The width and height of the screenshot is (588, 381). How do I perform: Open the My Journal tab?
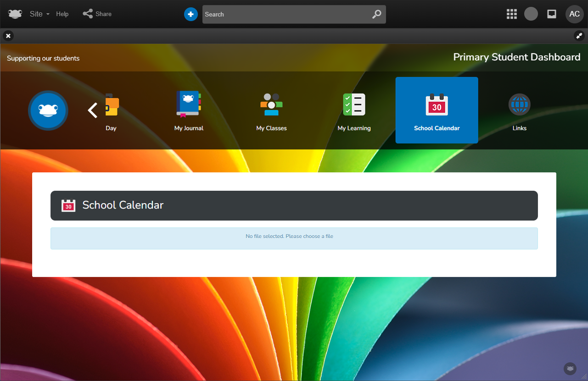point(189,110)
